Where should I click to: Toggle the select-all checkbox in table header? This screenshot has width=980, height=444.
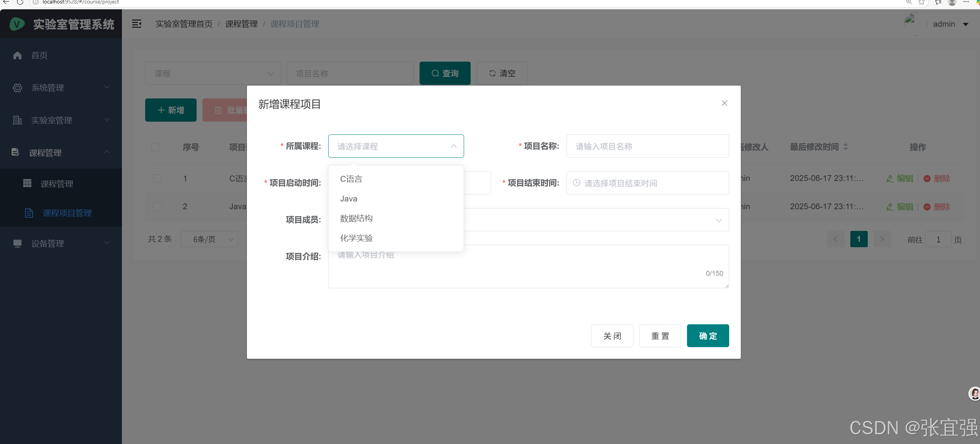(155, 147)
